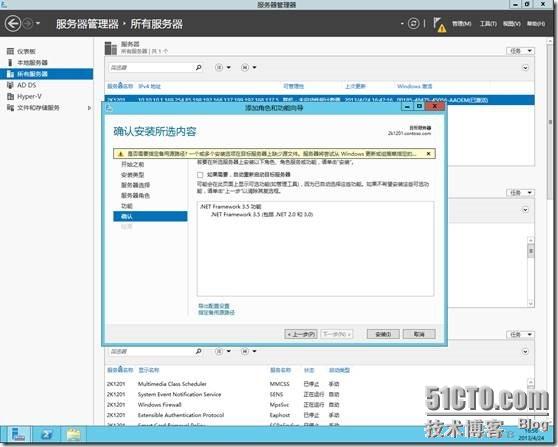Open list options dropdown in servers toolbar
Image resolution: width=558 pixels, height=447 pixels.
click(x=223, y=67)
